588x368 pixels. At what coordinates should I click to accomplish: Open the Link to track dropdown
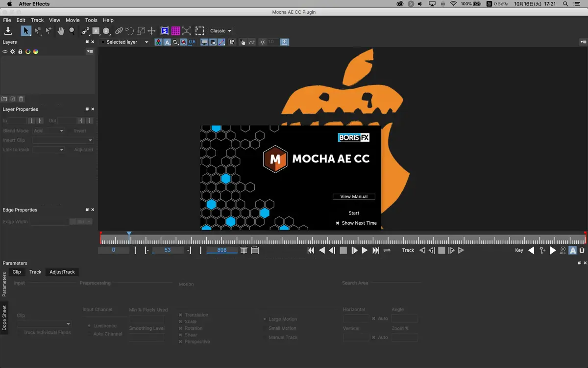pos(49,150)
